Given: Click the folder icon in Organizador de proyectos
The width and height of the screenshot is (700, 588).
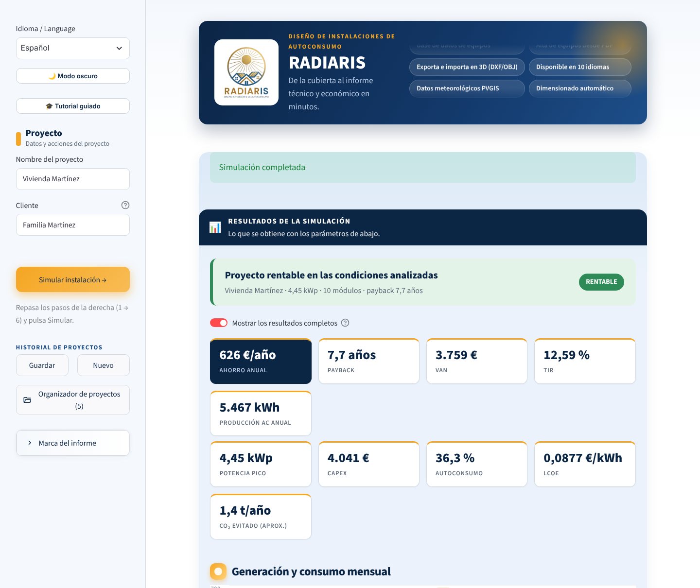Looking at the screenshot, I should [27, 400].
